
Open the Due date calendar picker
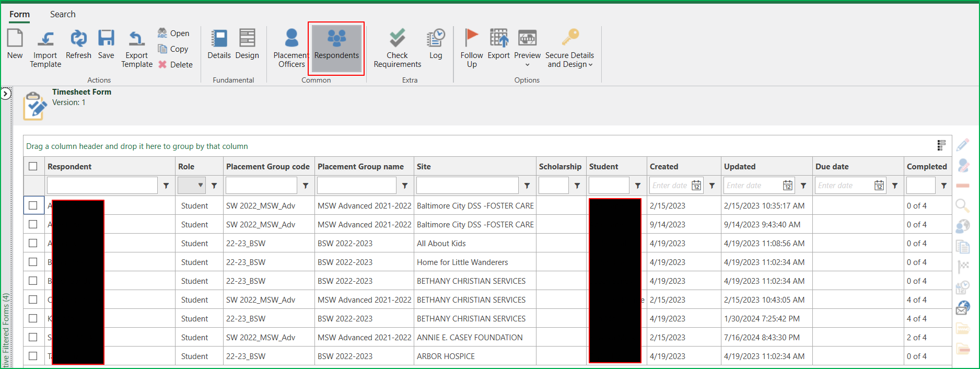click(x=879, y=186)
